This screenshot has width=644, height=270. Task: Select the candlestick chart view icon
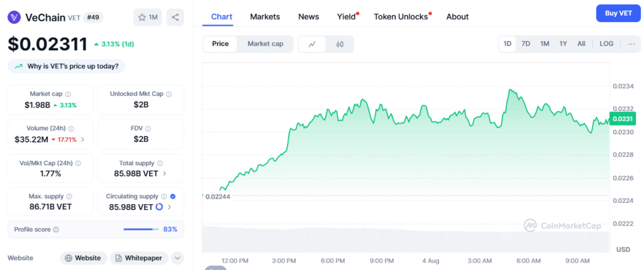[x=340, y=44]
